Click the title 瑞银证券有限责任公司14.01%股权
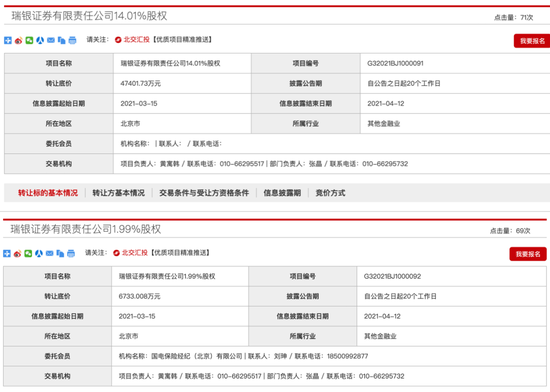 [x=89, y=16]
